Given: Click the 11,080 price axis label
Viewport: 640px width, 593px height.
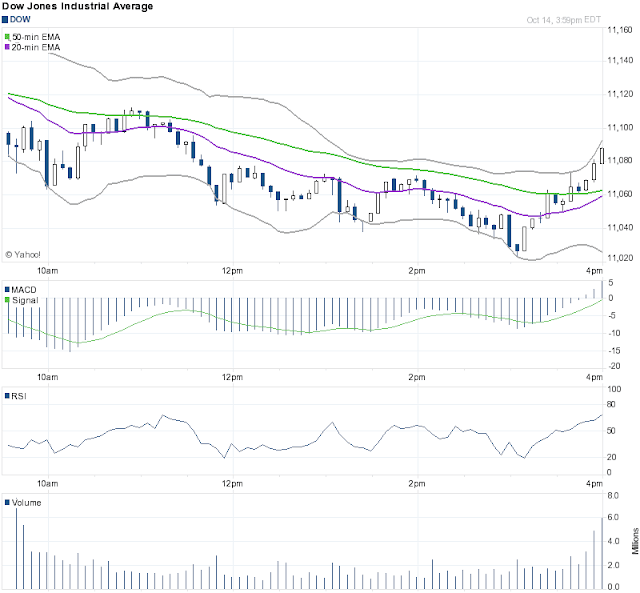Looking at the screenshot, I should [x=620, y=160].
